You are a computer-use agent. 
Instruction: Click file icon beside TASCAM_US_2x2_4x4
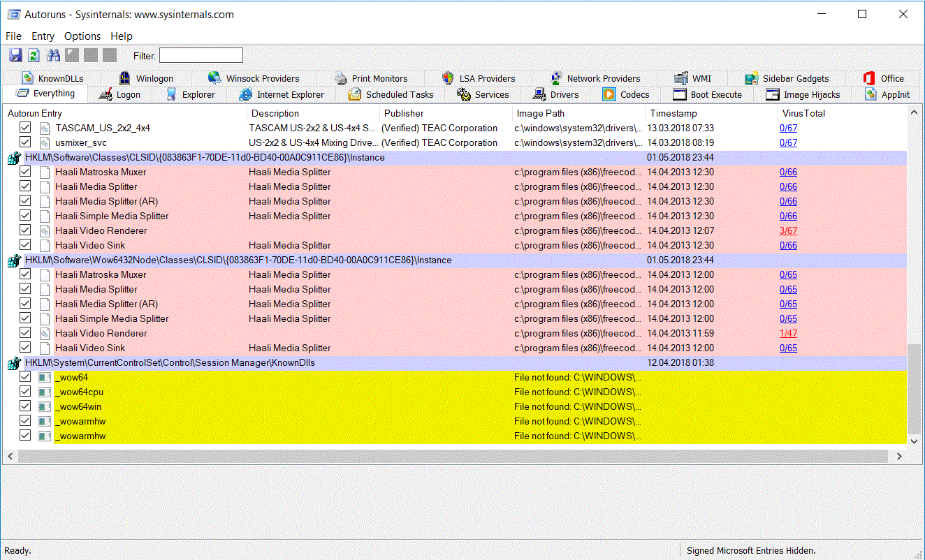coord(45,128)
